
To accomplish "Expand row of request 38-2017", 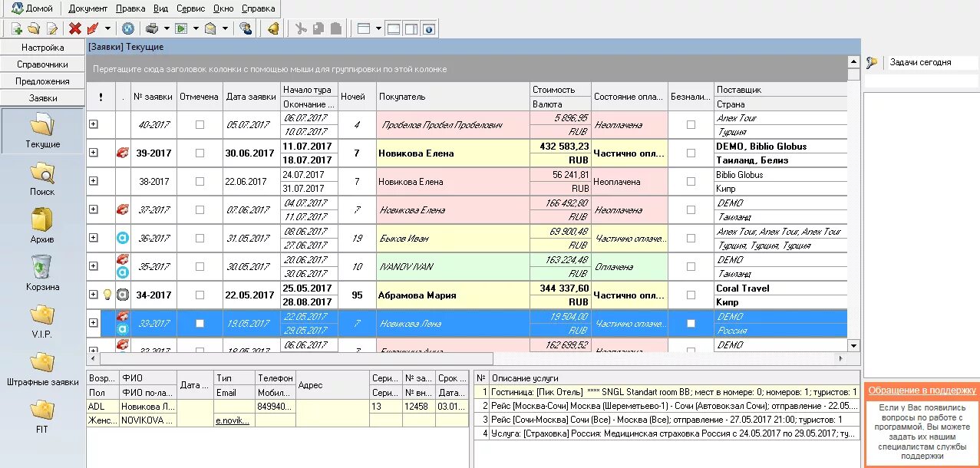I will click(94, 180).
